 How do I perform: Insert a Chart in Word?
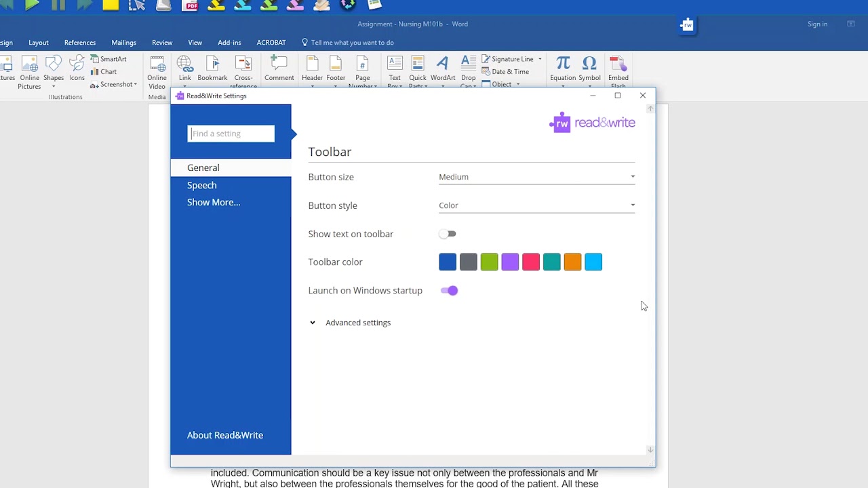pos(104,72)
